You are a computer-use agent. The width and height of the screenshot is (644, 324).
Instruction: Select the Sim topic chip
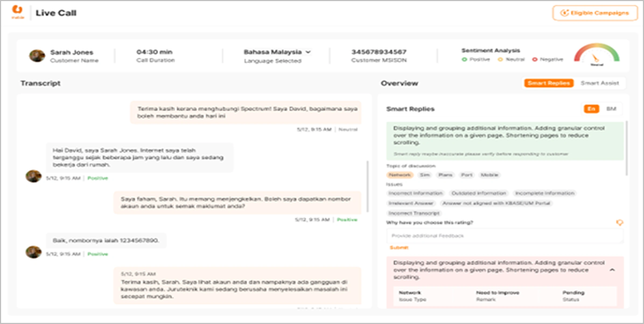click(425, 175)
